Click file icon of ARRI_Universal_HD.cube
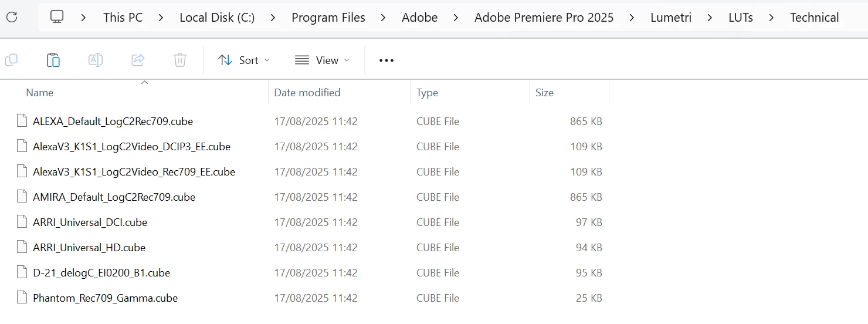This screenshot has height=324, width=868. coord(22,248)
